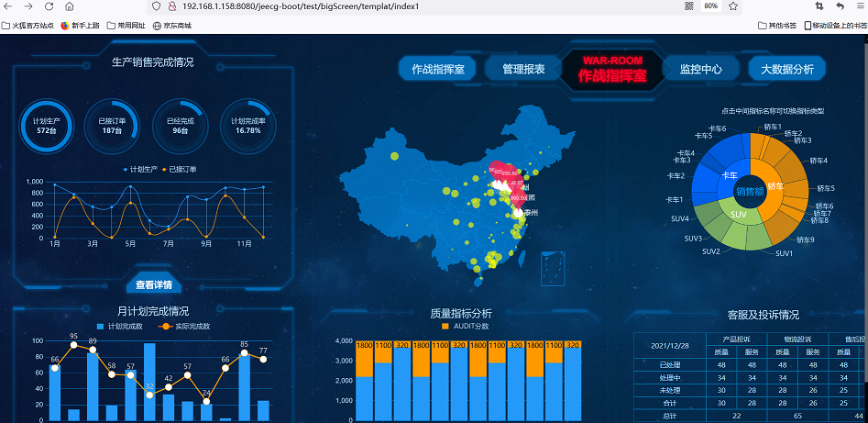This screenshot has height=423, width=868.
Task: Expand the 常用网址 bookmarks folder
Action: point(124,26)
